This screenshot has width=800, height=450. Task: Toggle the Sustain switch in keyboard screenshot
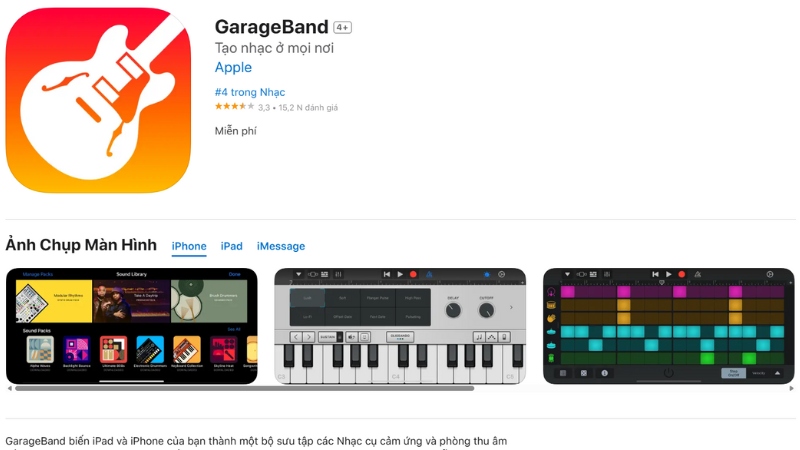(x=330, y=337)
